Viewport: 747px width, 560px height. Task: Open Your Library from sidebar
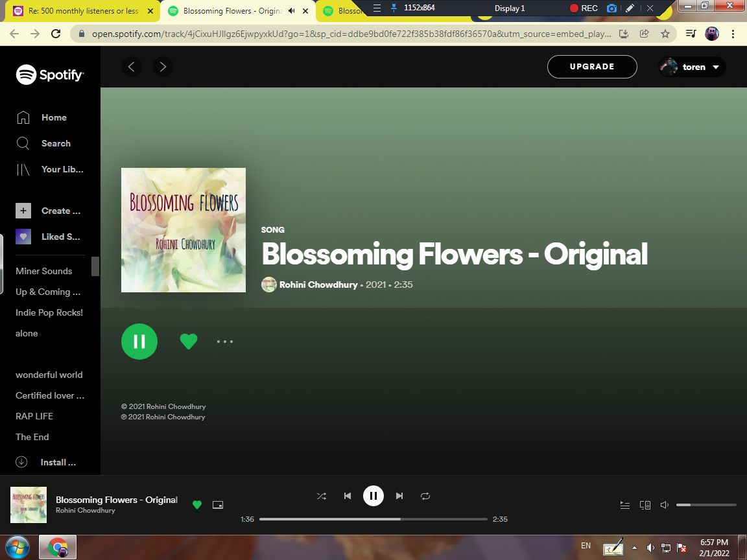(x=49, y=170)
